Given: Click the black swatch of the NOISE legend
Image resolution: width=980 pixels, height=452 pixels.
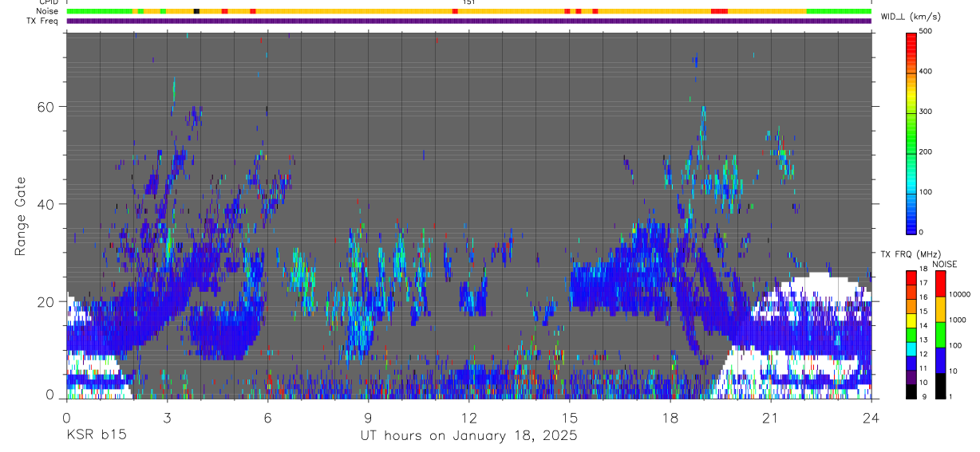Looking at the screenshot, I should [939, 386].
